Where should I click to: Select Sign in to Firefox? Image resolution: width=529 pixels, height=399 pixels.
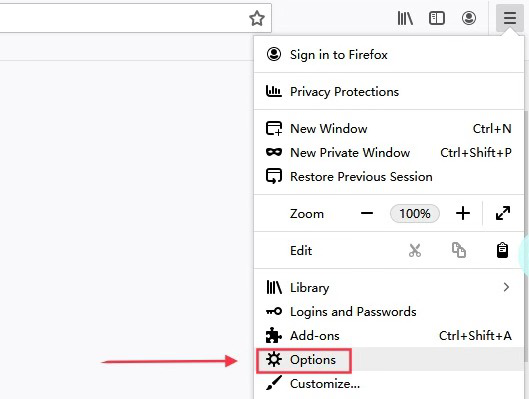pyautogui.click(x=389, y=54)
